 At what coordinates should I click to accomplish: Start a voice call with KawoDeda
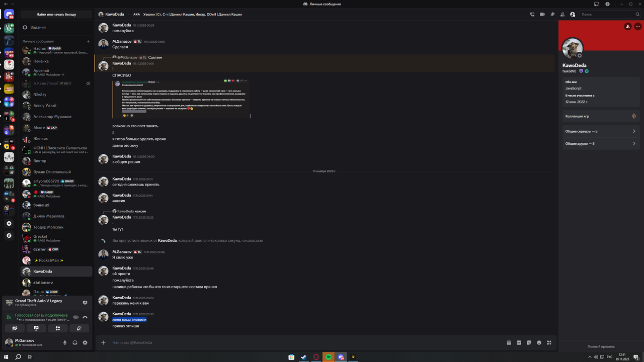point(532,15)
